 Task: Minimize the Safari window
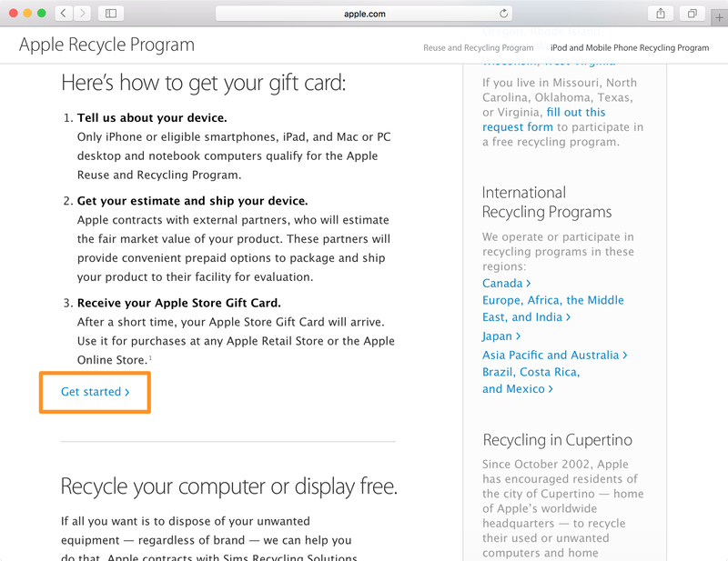click(x=27, y=13)
